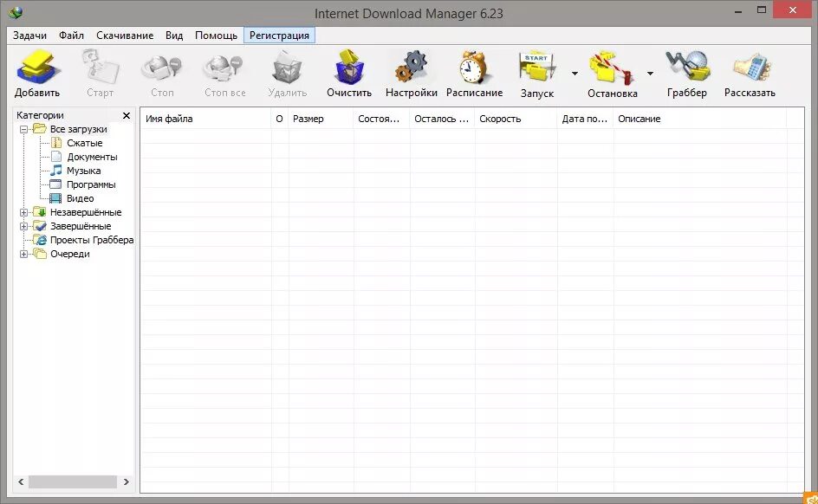Click the Запуск queue start icon
Viewport: 818px width, 504px height.
point(537,67)
